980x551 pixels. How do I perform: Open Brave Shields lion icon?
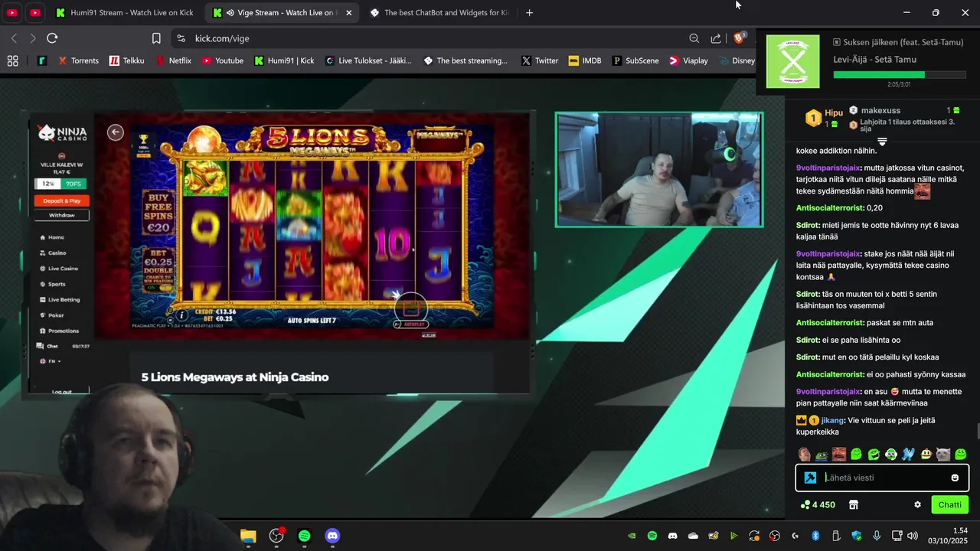click(740, 37)
